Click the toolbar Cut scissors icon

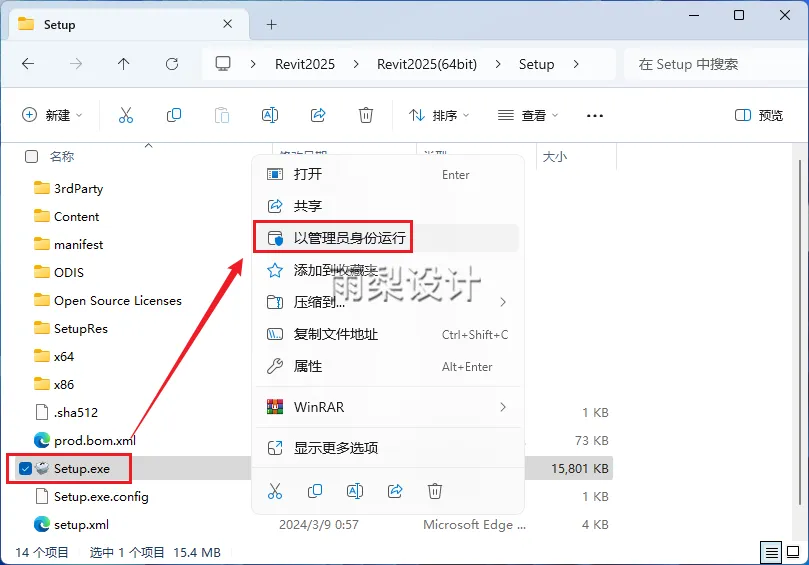pos(126,115)
